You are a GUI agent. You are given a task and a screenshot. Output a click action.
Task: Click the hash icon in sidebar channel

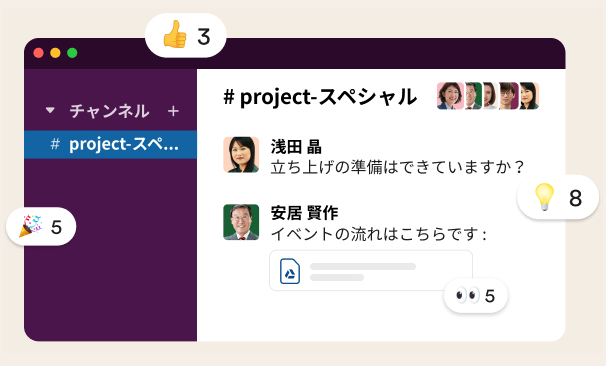point(55,144)
